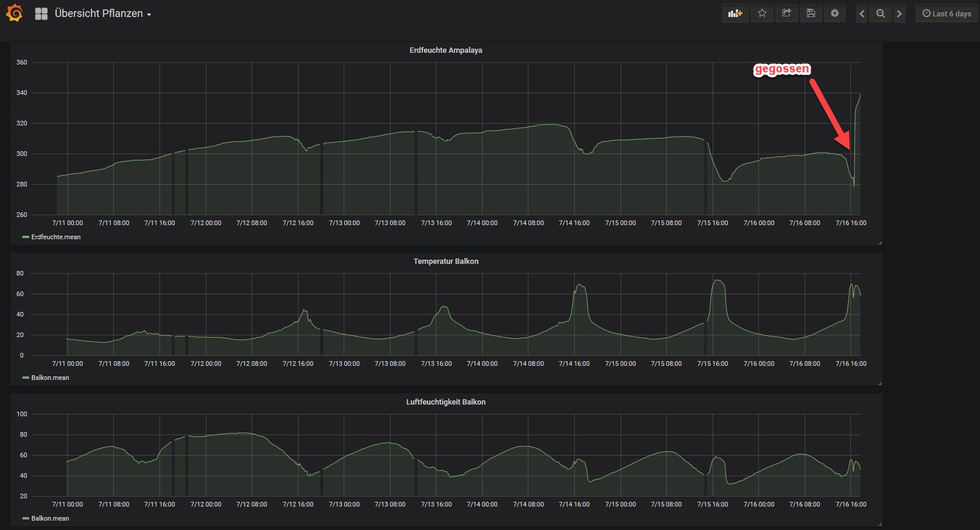This screenshot has height=530, width=980.
Task: Share the dashboard via share icon
Action: (786, 13)
